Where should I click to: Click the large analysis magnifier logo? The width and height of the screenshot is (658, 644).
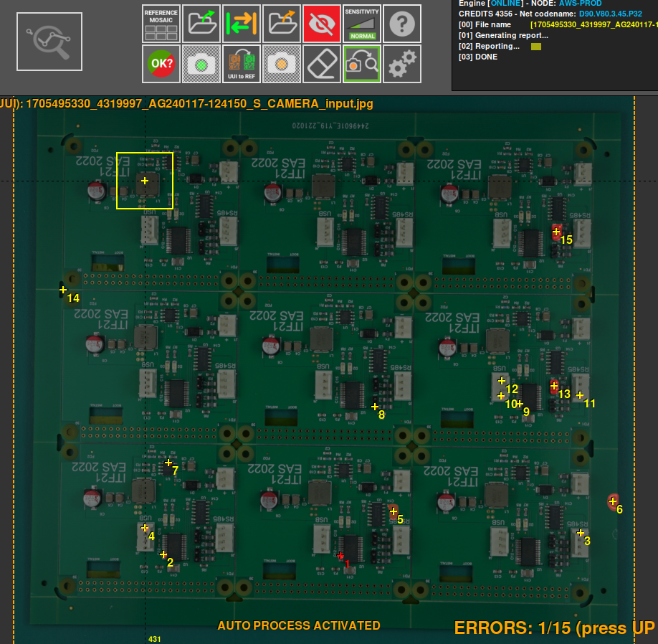49,42
